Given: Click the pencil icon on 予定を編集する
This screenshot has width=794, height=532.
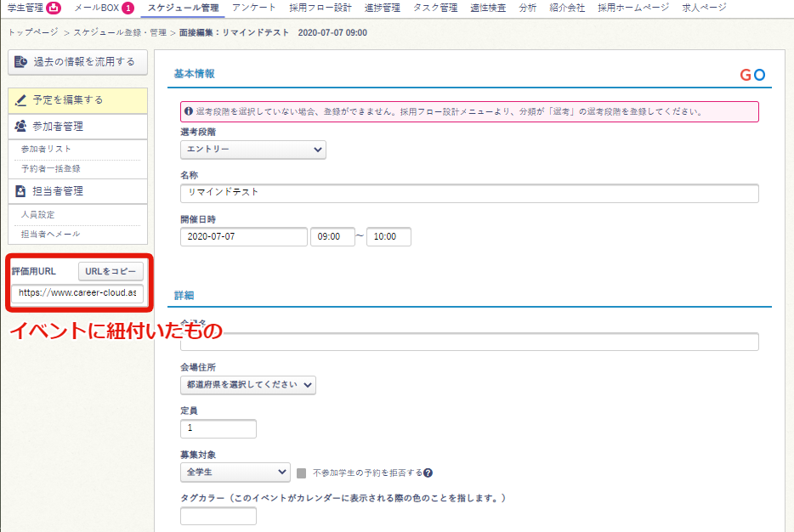Looking at the screenshot, I should coord(21,100).
